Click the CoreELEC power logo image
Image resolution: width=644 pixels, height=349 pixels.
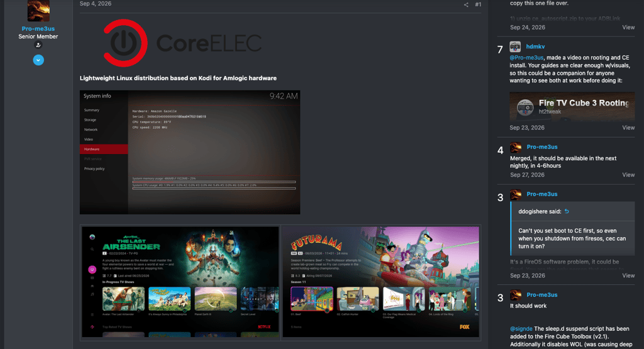(125, 43)
